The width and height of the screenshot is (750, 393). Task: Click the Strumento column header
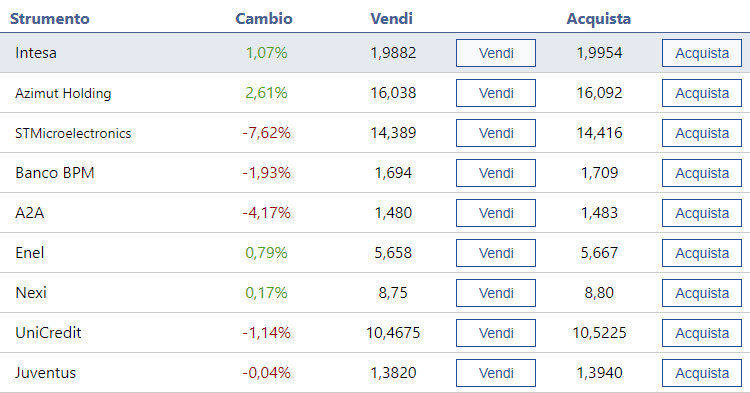pos(50,19)
